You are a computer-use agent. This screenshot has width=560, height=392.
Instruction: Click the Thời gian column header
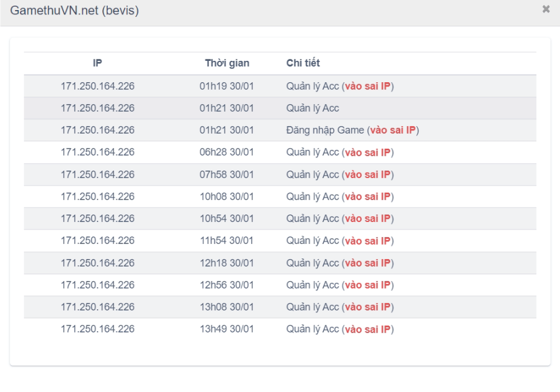[x=227, y=63]
